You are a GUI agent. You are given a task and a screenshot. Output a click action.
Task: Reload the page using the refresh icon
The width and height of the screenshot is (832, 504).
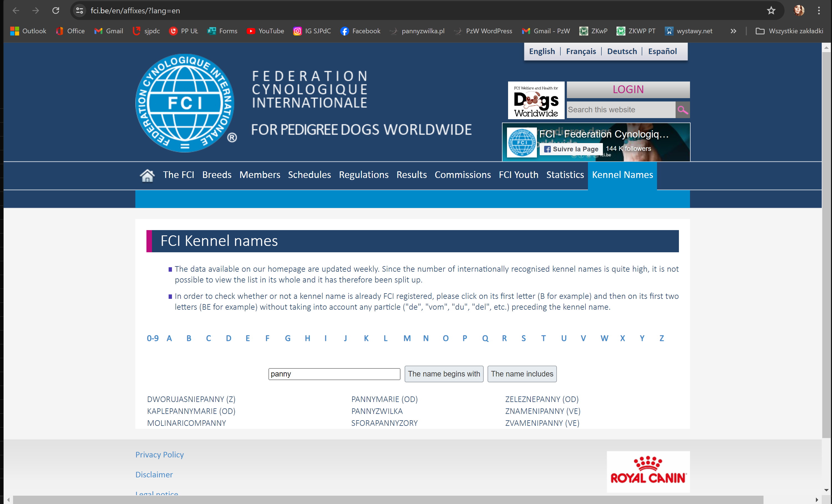pos(56,11)
